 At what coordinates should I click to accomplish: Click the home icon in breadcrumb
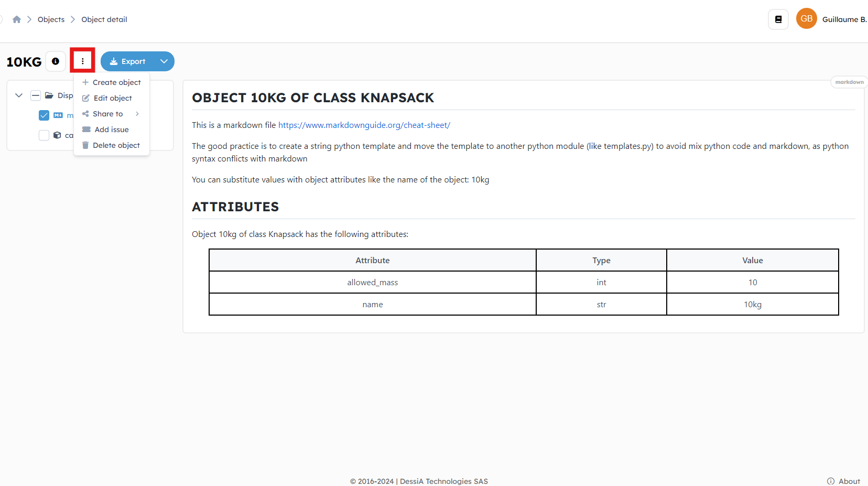pos(17,19)
